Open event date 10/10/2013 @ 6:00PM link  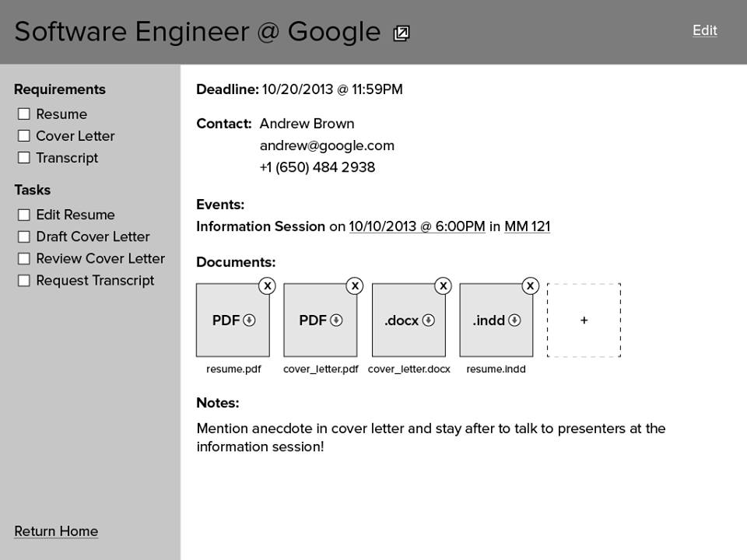(417, 226)
